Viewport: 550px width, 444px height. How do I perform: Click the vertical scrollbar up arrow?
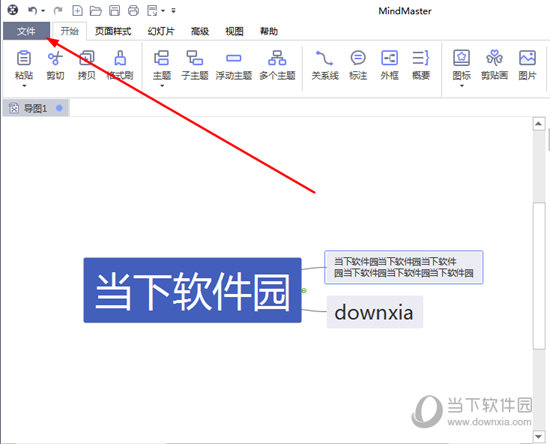(539, 124)
